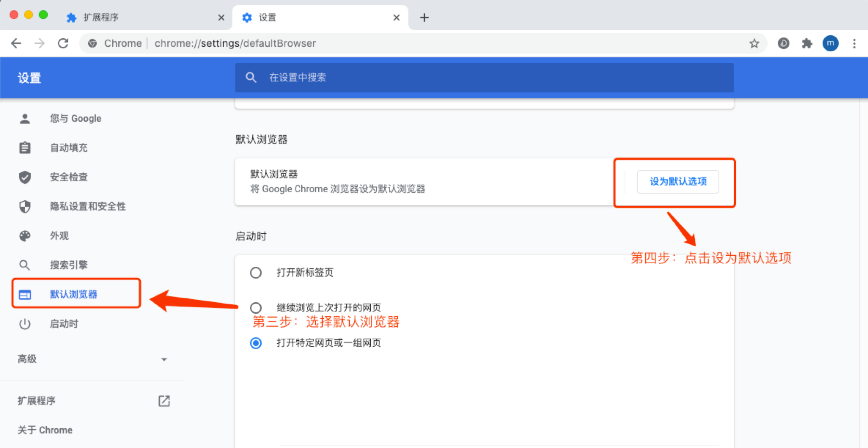Close the 扩展程序 tab

click(221, 18)
